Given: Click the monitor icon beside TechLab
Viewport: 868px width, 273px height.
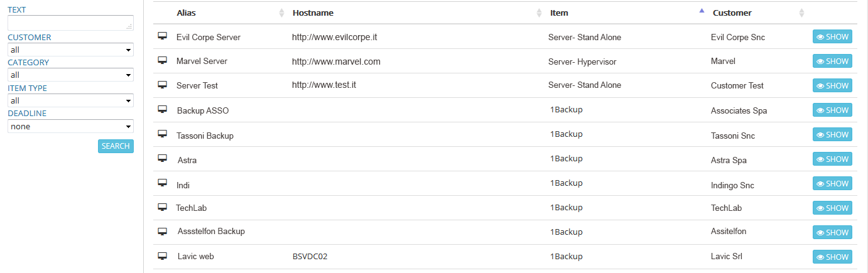Looking at the screenshot, I should click(x=162, y=207).
